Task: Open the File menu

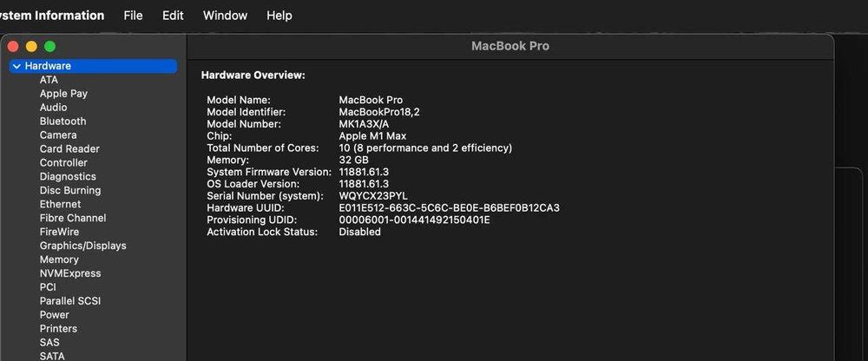Action: tap(133, 16)
